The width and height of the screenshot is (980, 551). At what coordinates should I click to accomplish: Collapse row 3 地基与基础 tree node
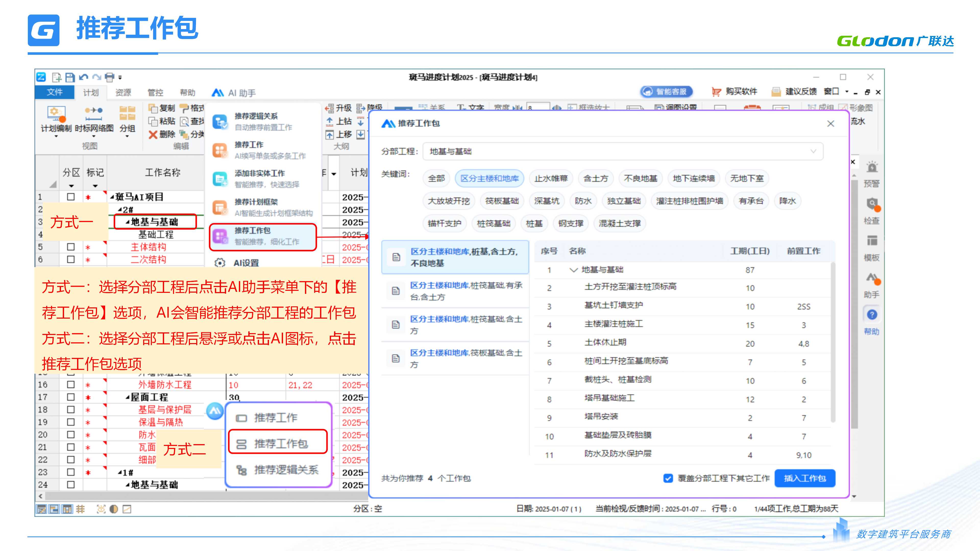[x=127, y=222]
